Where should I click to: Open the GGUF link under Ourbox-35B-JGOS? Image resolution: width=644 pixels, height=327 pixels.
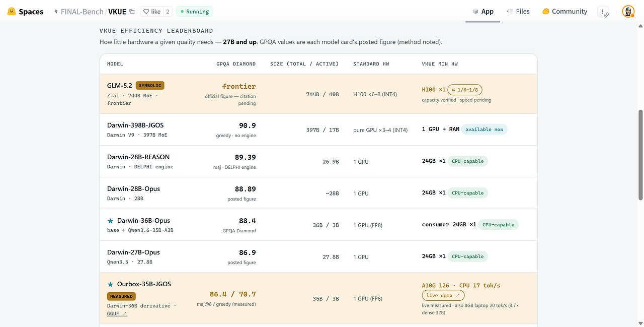tap(117, 313)
